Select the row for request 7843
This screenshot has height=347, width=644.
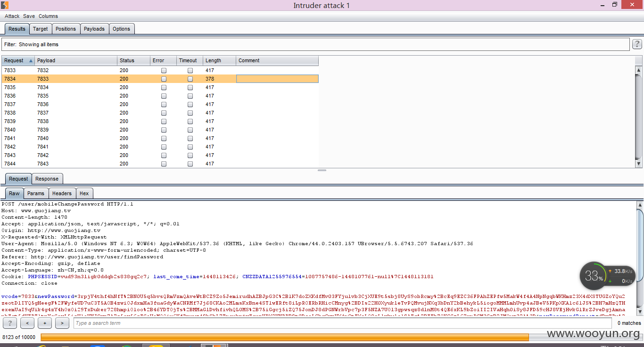[160, 155]
